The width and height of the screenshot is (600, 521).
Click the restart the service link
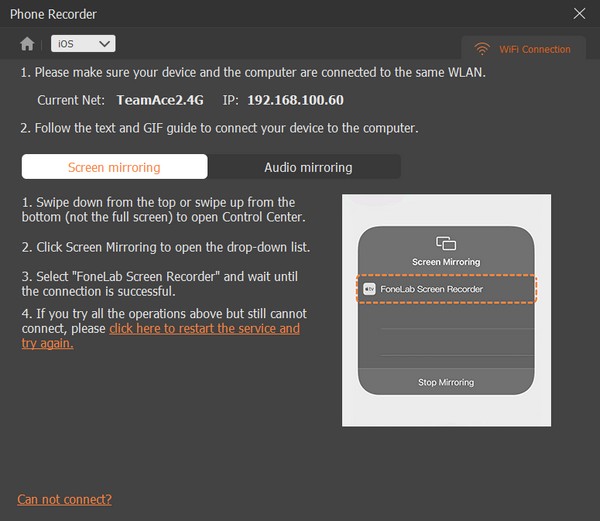point(161,335)
